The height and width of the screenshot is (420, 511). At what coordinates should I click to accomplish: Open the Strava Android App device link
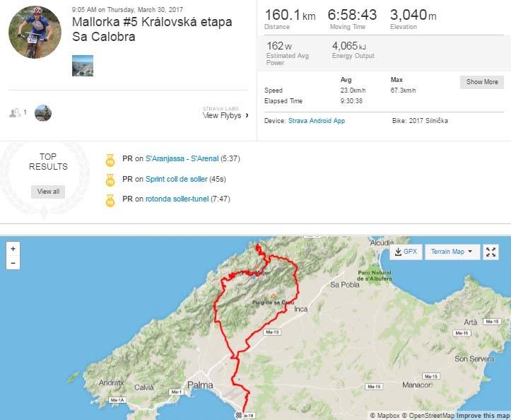[317, 121]
